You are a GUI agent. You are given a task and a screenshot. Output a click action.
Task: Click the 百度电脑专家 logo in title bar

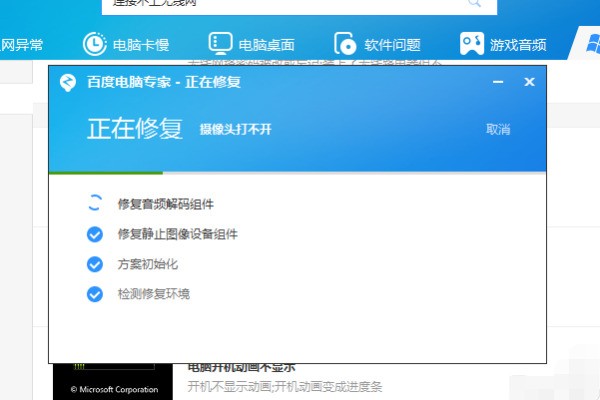tap(68, 82)
